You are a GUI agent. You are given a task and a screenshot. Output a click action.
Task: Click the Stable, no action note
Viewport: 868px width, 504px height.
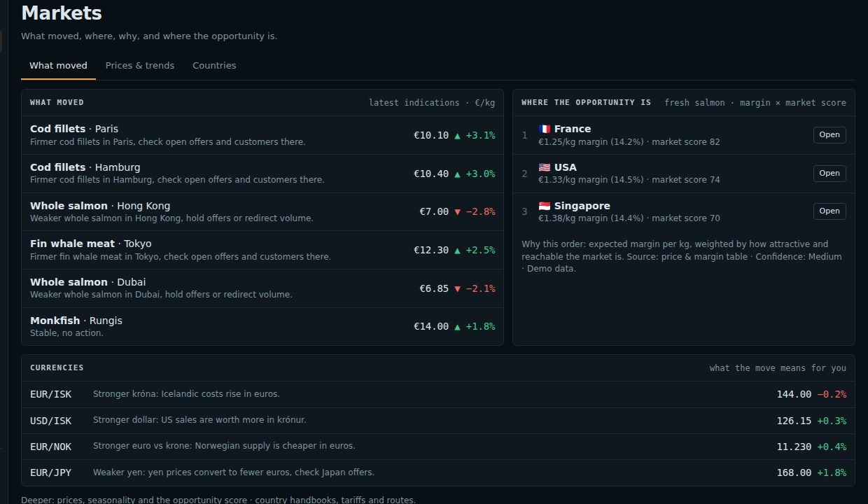[x=66, y=333]
